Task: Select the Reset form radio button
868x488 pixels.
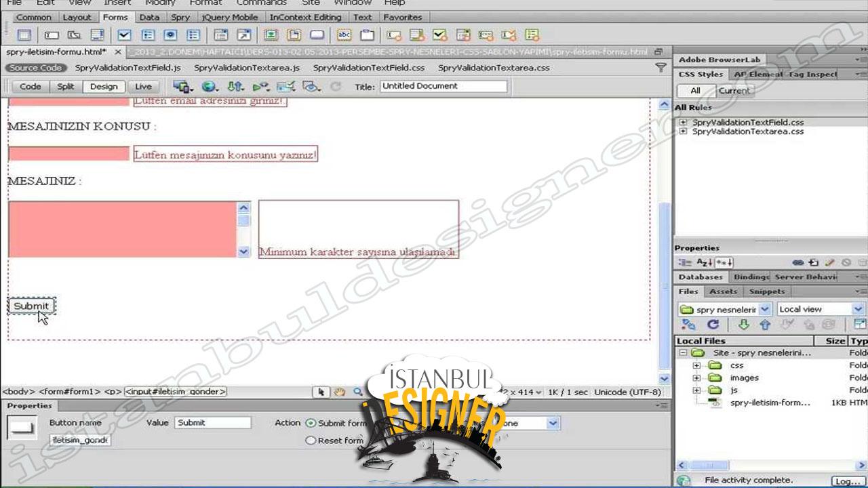Action: click(311, 441)
